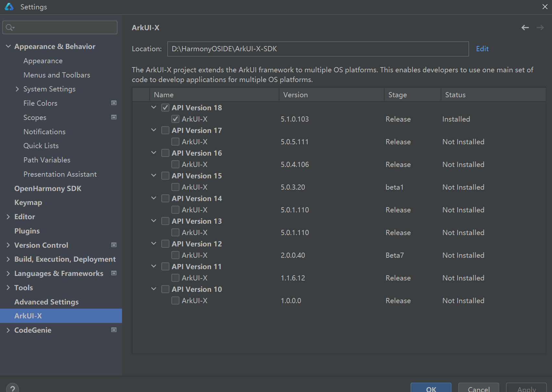The image size is (552, 392).
Task: Expand the CodeGenie node
Action: (x=8, y=330)
